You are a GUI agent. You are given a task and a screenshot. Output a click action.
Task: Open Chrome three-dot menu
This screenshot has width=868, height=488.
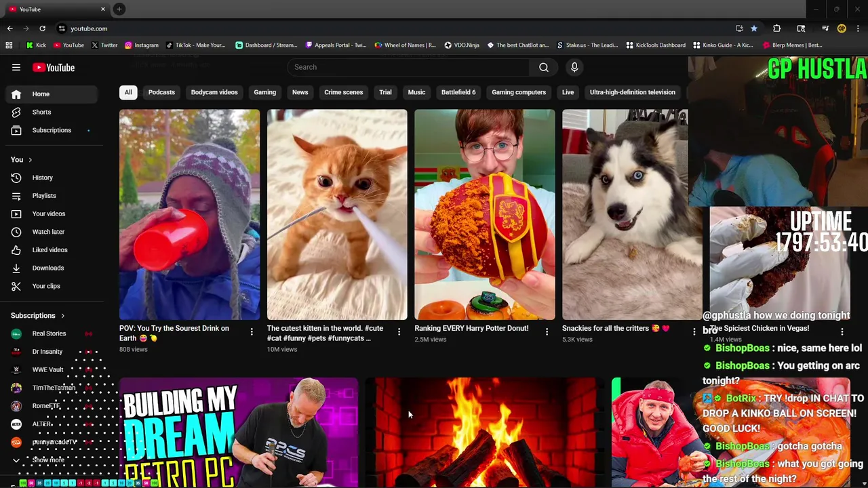858,28
